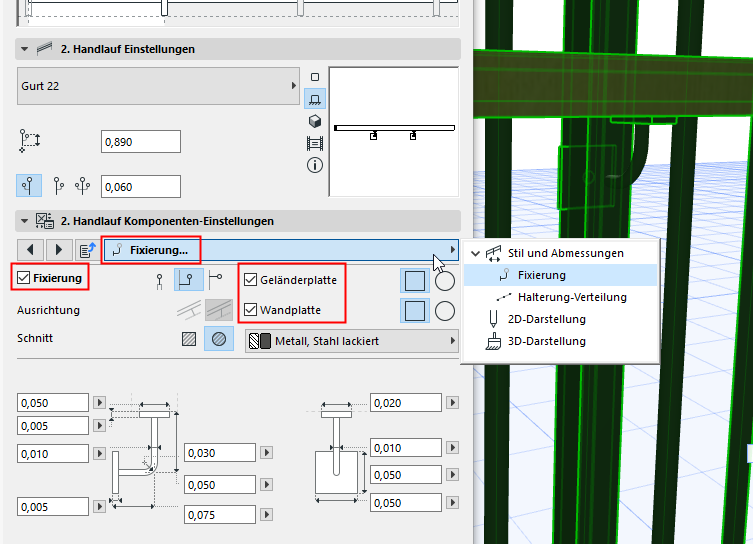Edit the bottom-left 0,005 dimension field
This screenshot has width=753, height=544.
tap(53, 507)
